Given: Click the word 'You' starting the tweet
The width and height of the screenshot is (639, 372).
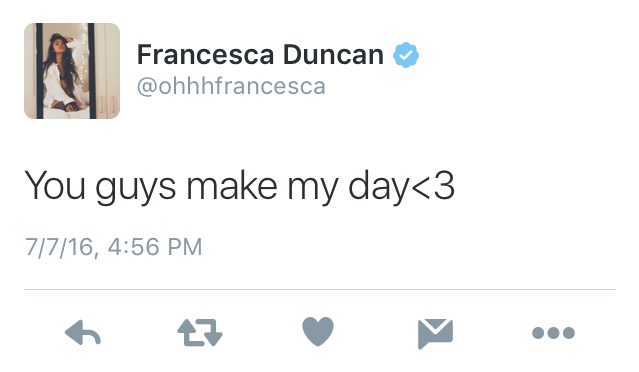Looking at the screenshot, I should (55, 185).
